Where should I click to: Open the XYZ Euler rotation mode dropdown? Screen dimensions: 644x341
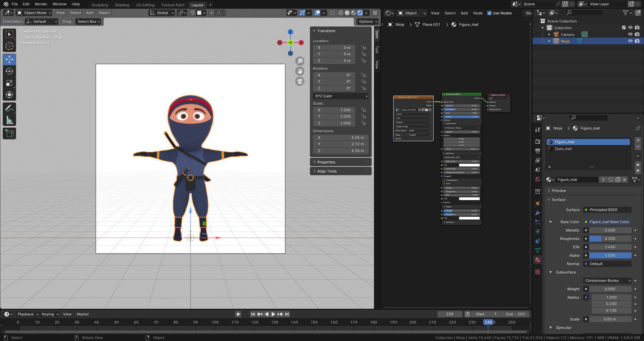point(341,96)
